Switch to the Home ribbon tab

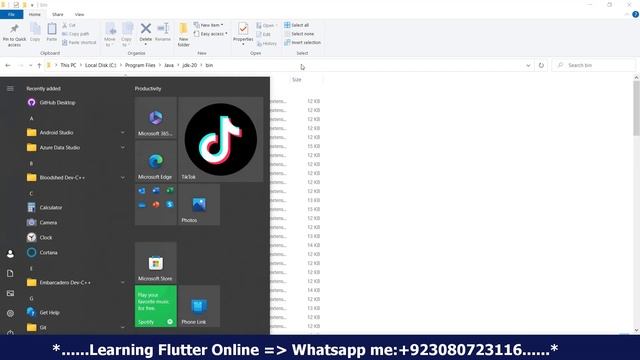click(x=35, y=14)
